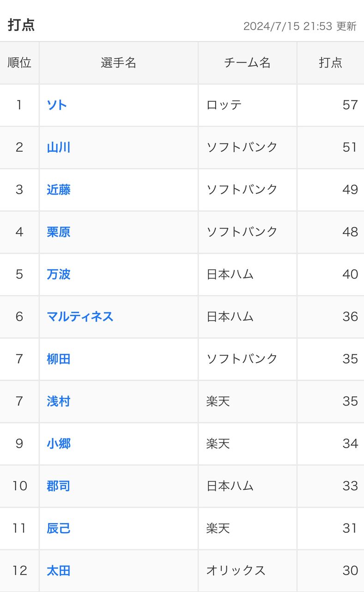The height and width of the screenshot is (592, 364).
Task: Click the 2024/7/15 21:53 更新 timestamp
Action: (300, 26)
